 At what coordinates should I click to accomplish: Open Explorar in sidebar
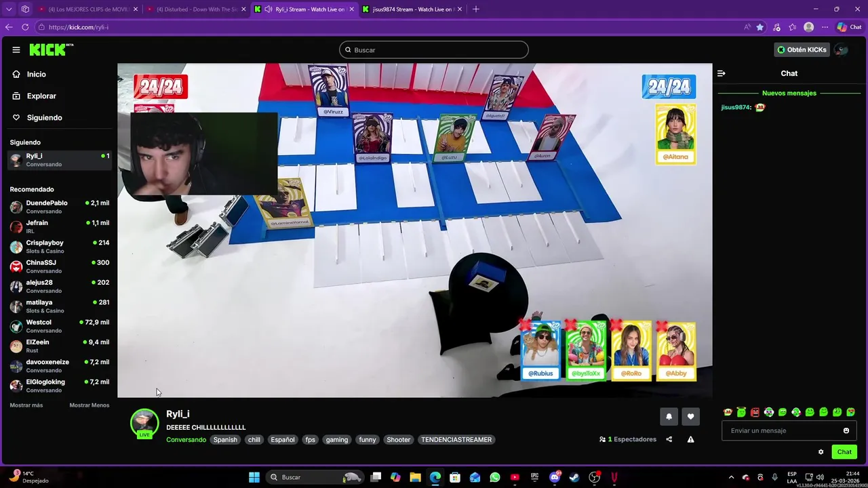coord(41,96)
